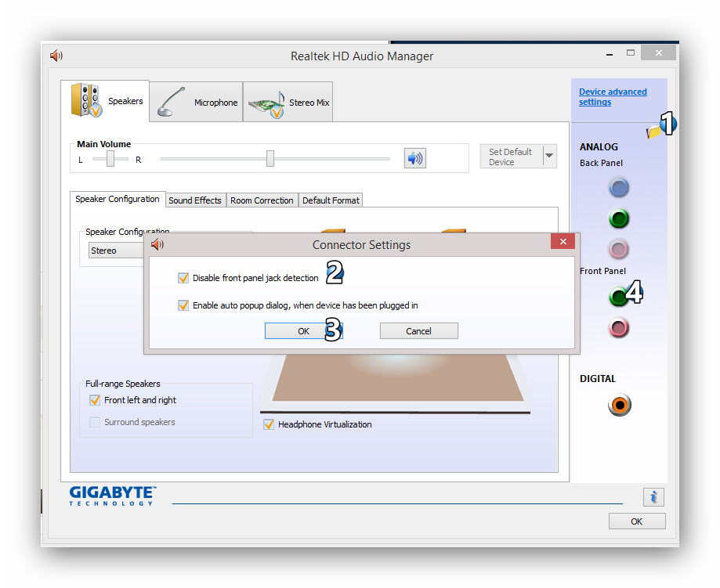Click the main volume slider handle

point(270,158)
